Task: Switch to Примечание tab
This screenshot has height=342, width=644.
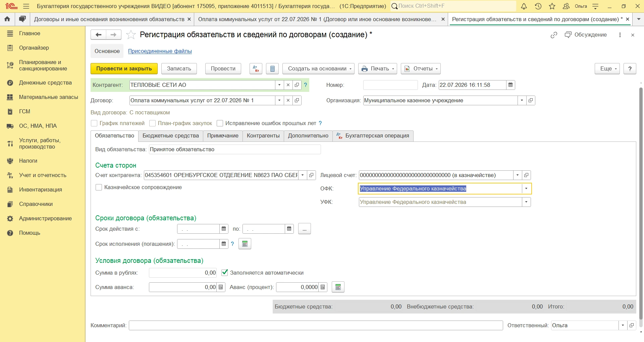Action: (x=223, y=136)
